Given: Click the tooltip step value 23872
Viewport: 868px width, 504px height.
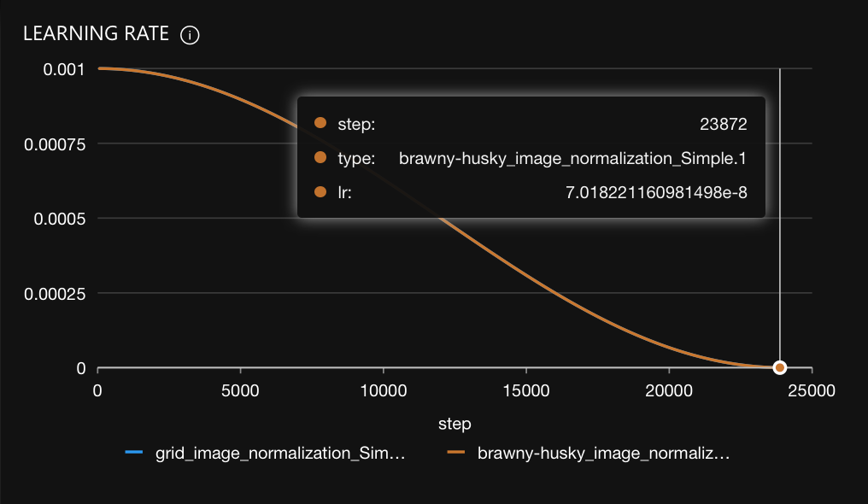Looking at the screenshot, I should click(723, 124).
